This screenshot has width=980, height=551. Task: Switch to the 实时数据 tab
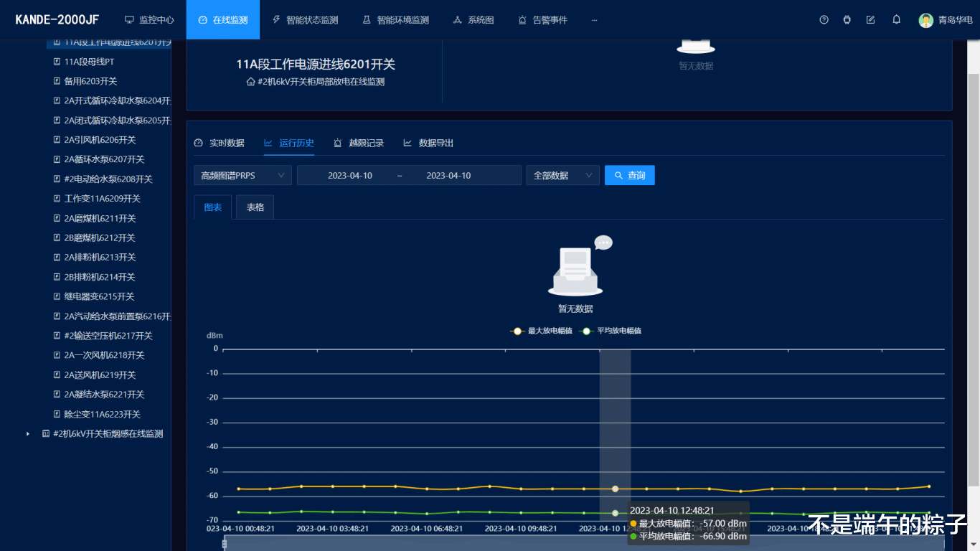coord(220,143)
